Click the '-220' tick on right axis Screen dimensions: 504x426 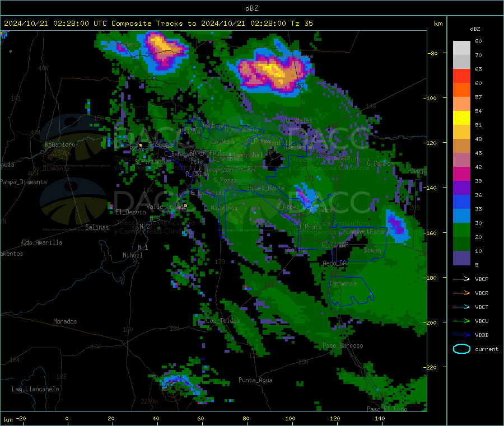[x=430, y=367]
